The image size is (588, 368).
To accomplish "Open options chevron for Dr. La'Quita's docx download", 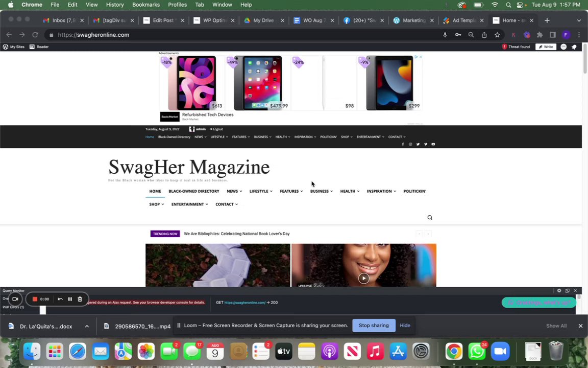I will click(x=87, y=326).
